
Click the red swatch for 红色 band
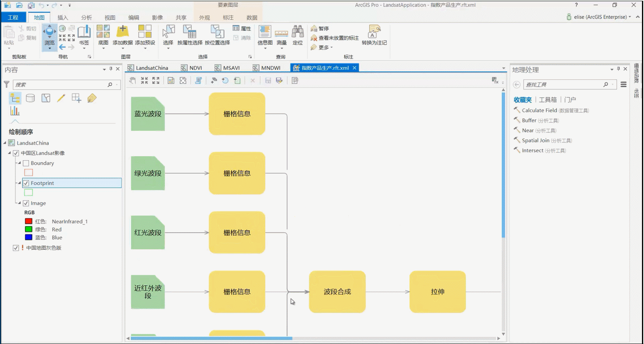point(29,221)
